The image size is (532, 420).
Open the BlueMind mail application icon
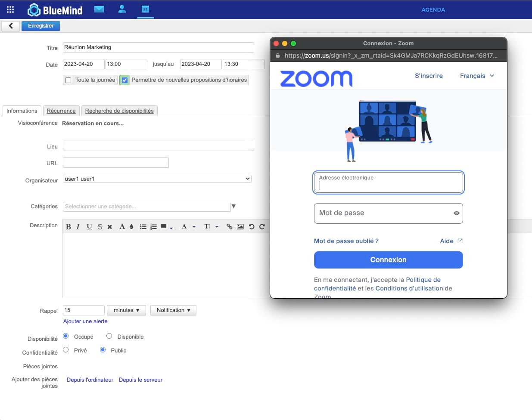click(99, 9)
